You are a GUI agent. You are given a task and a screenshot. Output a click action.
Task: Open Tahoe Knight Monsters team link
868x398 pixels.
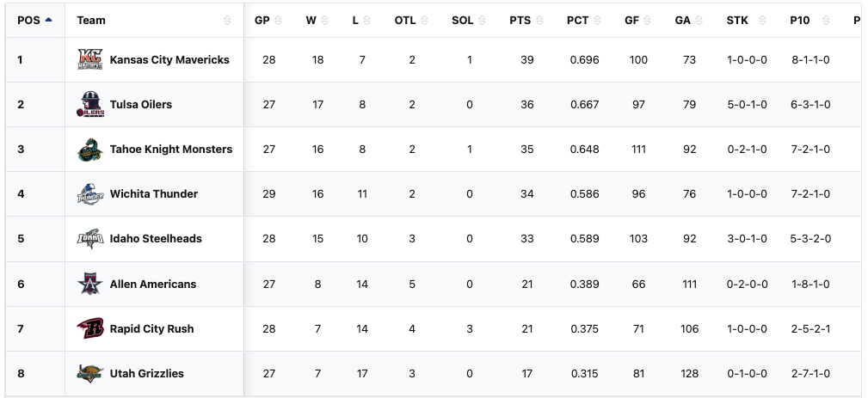(x=171, y=150)
